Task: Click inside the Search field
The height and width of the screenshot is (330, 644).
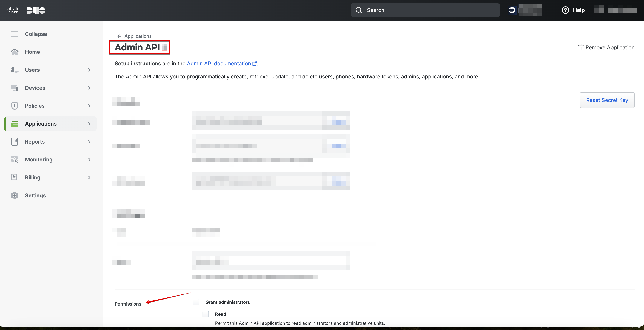Action: (425, 10)
